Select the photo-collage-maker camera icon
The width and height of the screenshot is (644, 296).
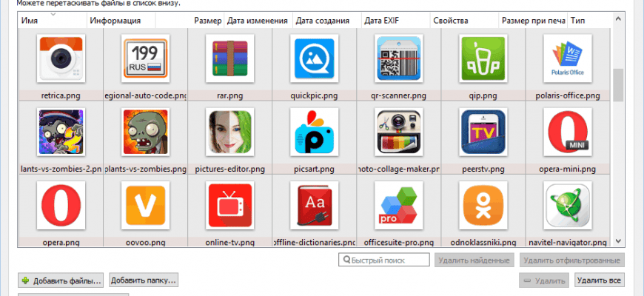[399, 132]
